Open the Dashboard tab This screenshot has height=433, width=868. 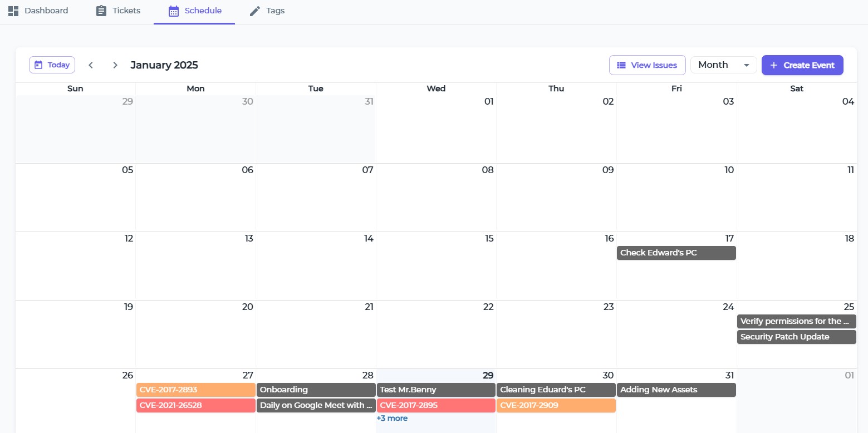click(38, 11)
